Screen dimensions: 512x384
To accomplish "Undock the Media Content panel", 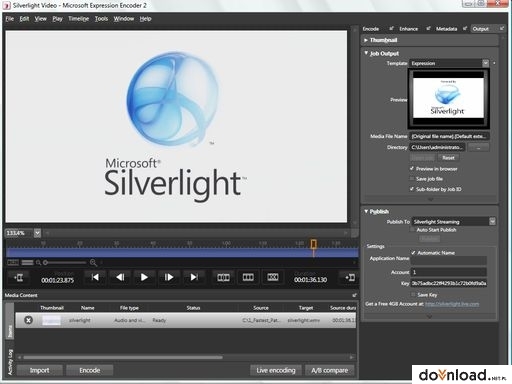I will [x=354, y=295].
